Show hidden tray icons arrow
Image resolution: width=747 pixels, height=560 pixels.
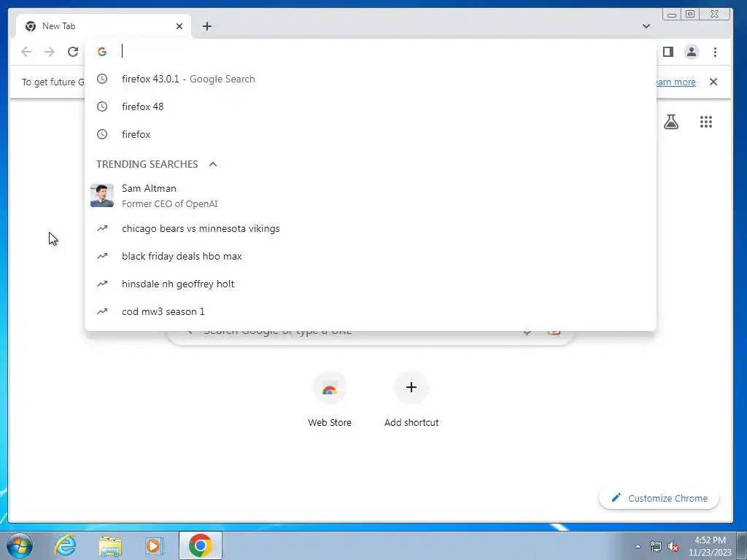638,546
